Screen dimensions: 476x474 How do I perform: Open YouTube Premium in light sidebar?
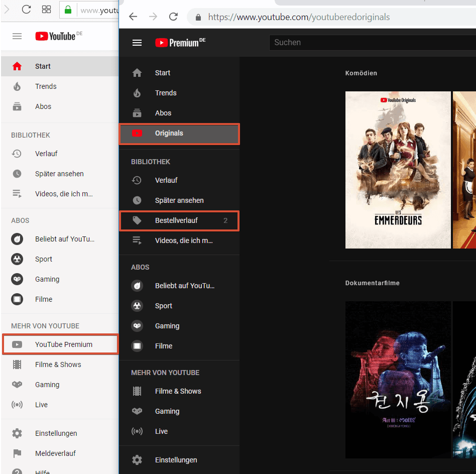click(x=60, y=344)
